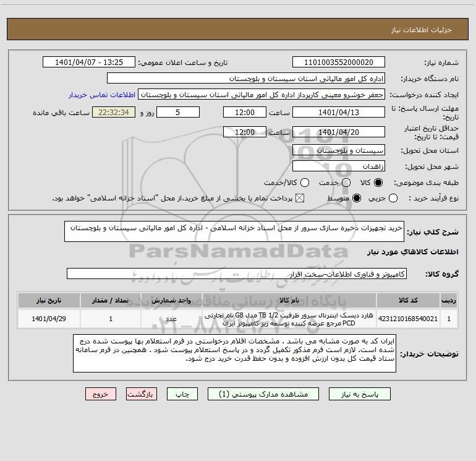This screenshot has width=476, height=461.
Task: Click the price validity time 12:00 field
Action: 245,132
